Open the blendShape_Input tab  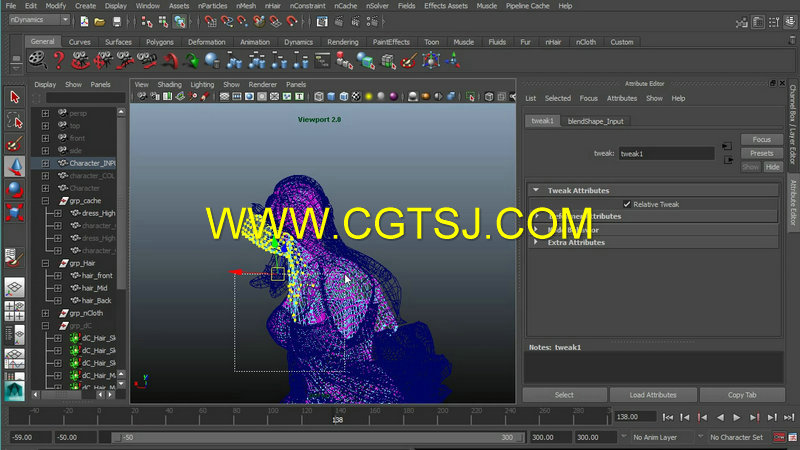(595, 121)
